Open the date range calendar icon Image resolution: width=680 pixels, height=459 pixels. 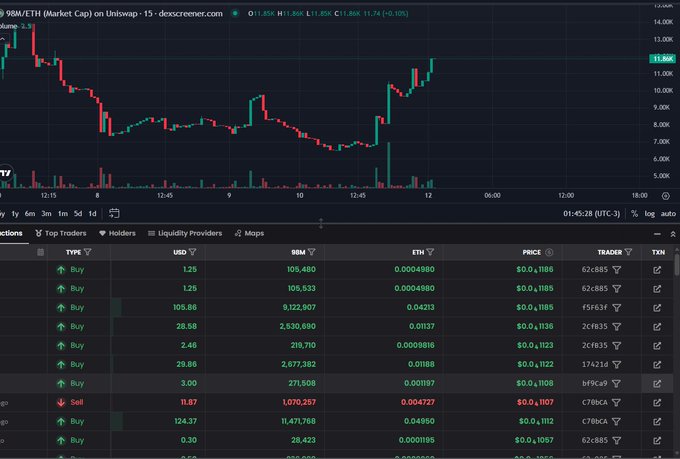click(114, 213)
